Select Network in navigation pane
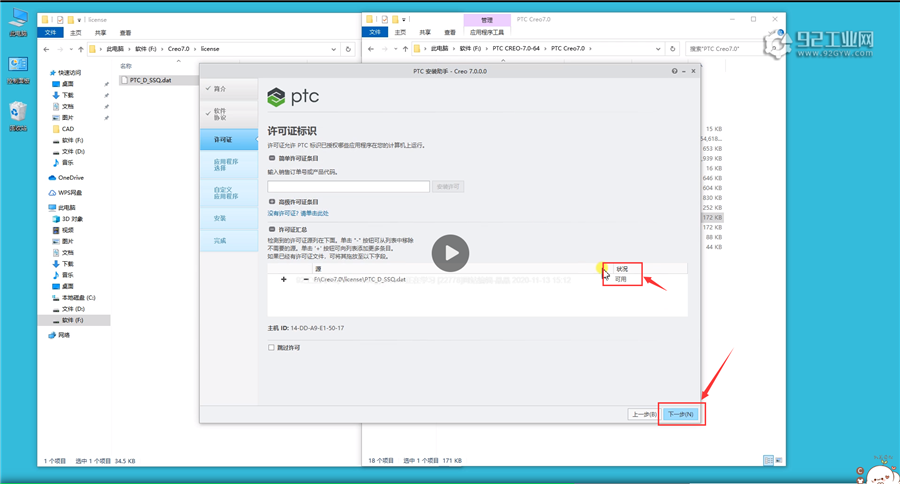This screenshot has height=484, width=900. (64, 335)
